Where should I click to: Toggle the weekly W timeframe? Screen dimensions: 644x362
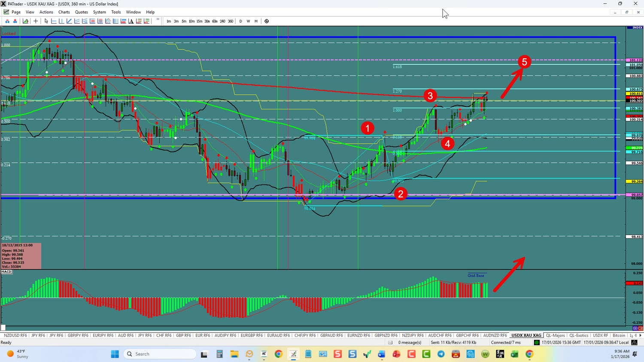tap(248, 21)
